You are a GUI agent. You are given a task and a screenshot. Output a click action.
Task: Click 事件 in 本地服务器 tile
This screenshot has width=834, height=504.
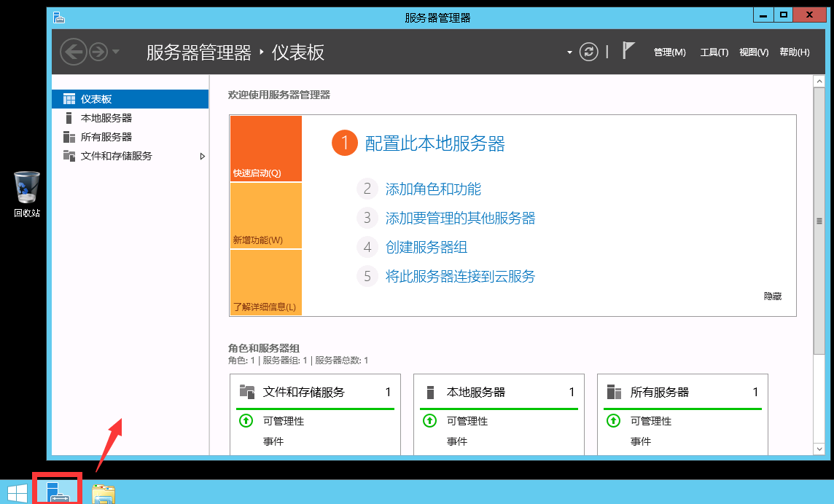(x=457, y=441)
